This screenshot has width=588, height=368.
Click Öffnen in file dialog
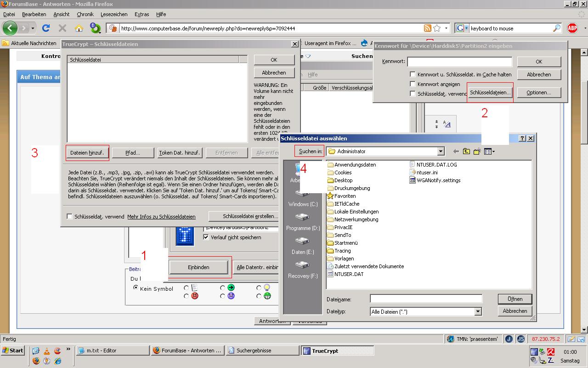[x=515, y=299]
